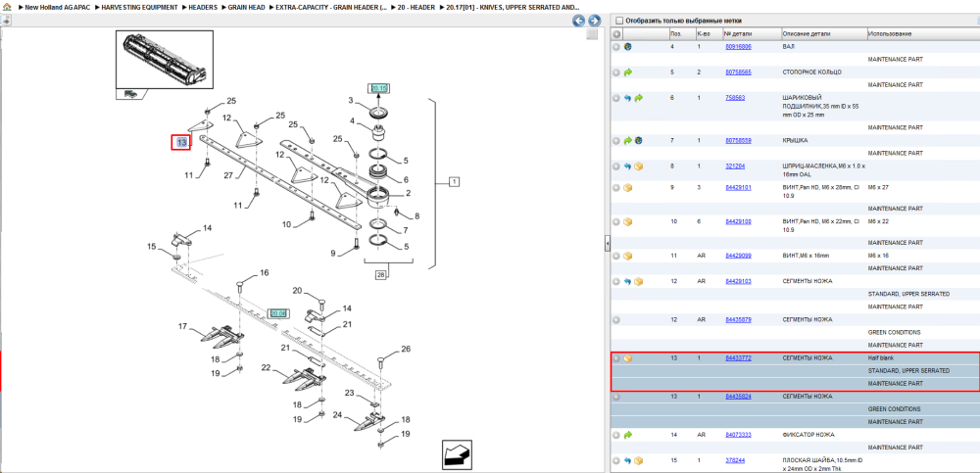
Task: Toggle the selection circle for the ВАЛ row
Action: point(616,47)
